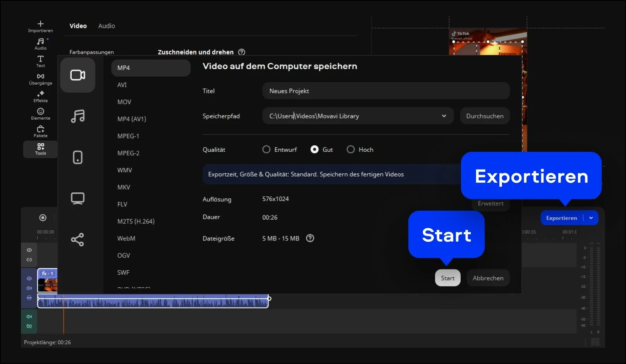626x364 pixels.
Task: Open the Effekte panel
Action: point(40,96)
